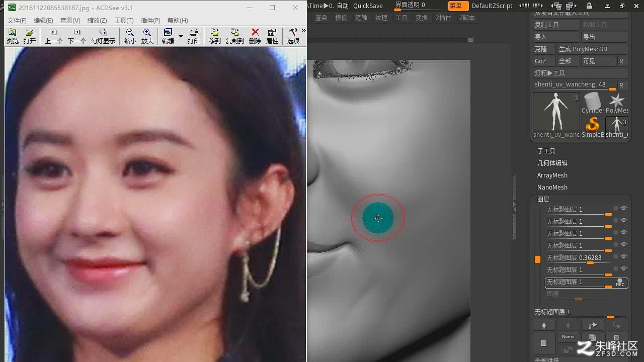Click the Edit (编辑) toolbar icon in ACDSee
Image resolution: width=644 pixels, height=362 pixels.
click(168, 36)
